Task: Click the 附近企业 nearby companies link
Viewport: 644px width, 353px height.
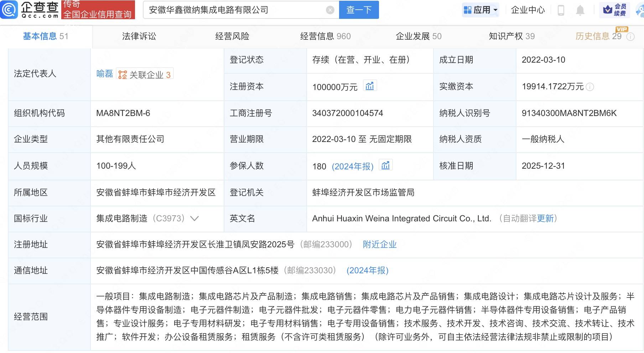Action: 379,244
